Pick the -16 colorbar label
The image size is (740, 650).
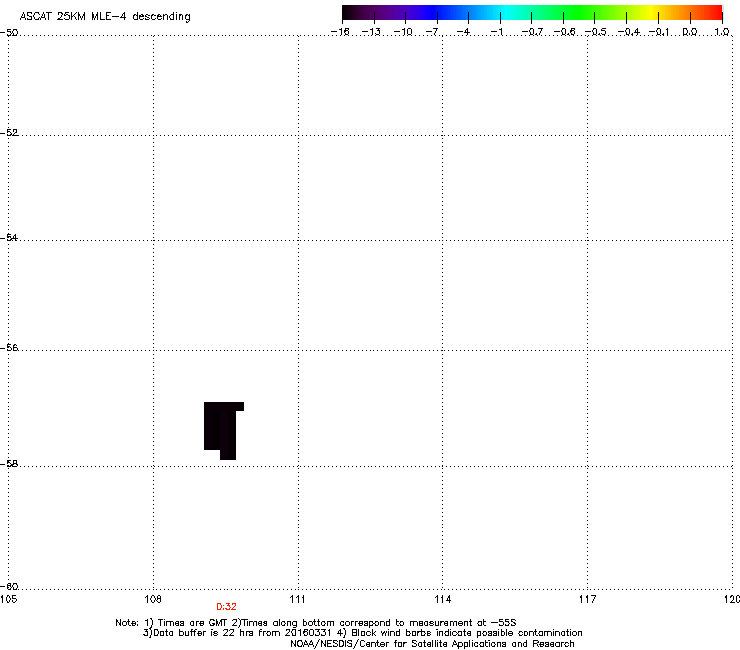coord(340,32)
